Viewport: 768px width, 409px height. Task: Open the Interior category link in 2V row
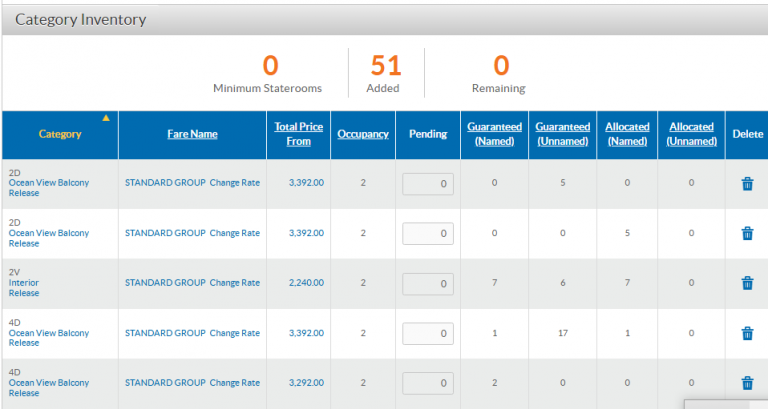[24, 283]
